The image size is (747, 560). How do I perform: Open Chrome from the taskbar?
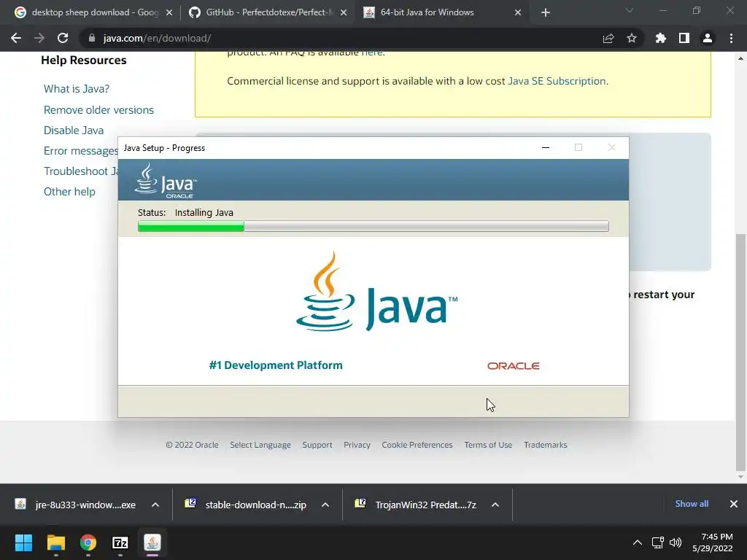(88, 542)
